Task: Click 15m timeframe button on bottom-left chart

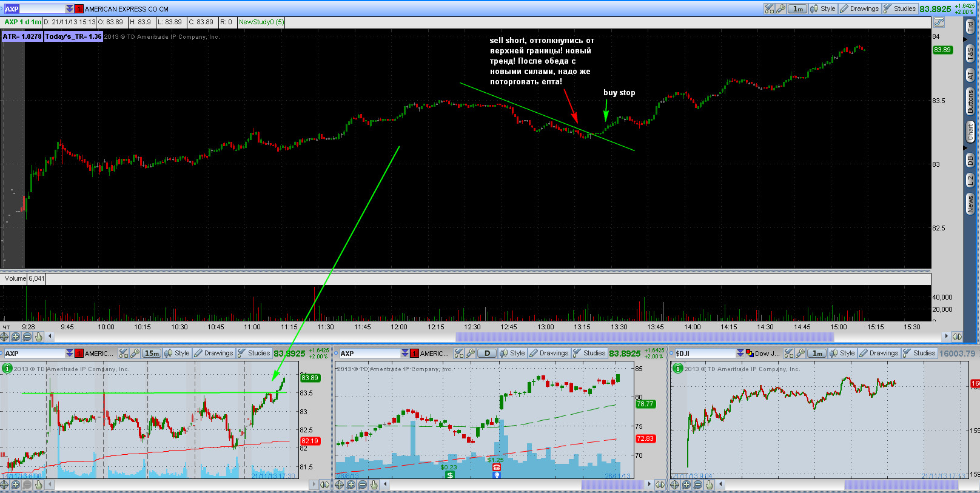Action: [x=152, y=353]
